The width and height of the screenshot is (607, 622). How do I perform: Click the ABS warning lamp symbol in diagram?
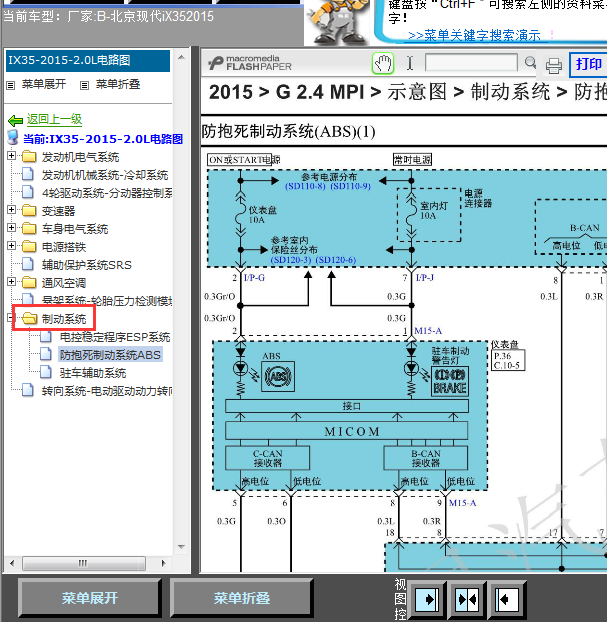278,376
